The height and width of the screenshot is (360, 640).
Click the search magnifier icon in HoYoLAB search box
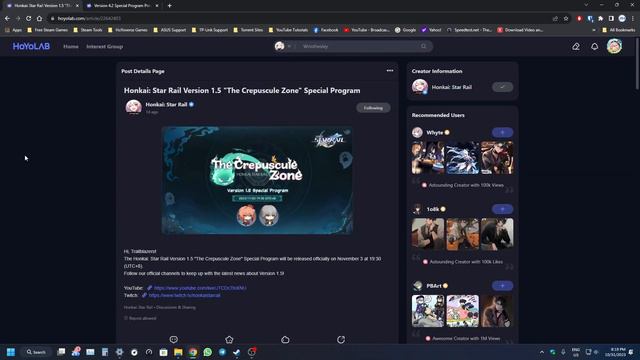424,46
